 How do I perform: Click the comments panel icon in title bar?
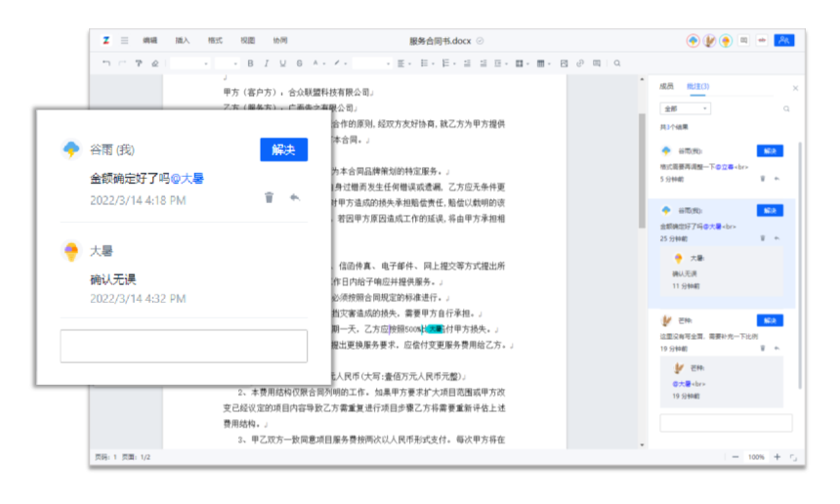(x=743, y=40)
